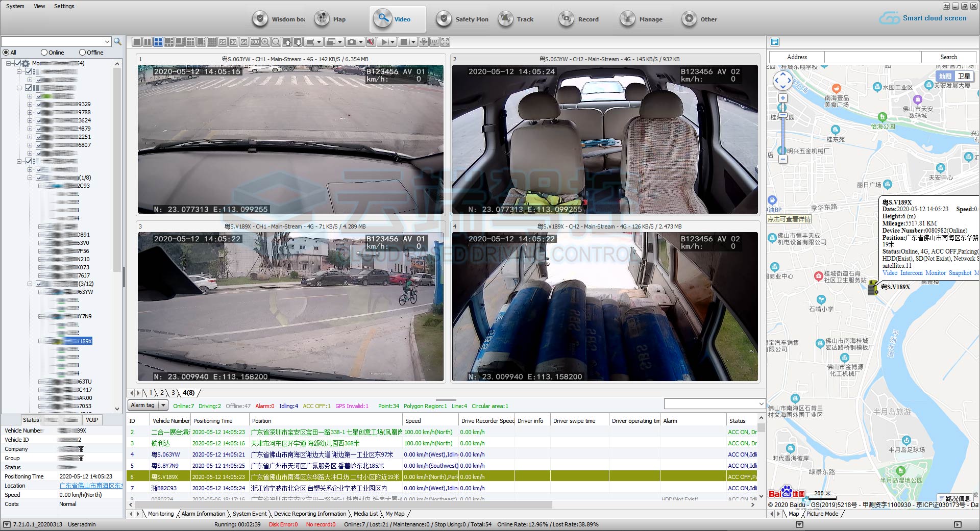This screenshot has width=980, height=531.
Task: Click Intercom link in vehicle popup
Action: (x=911, y=273)
